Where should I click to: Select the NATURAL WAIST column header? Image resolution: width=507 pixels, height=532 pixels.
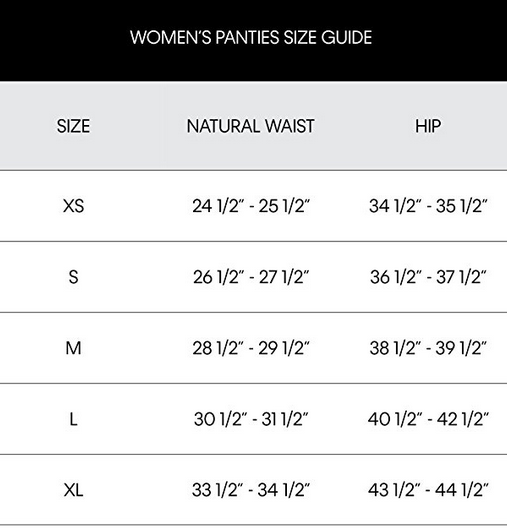[x=251, y=126]
